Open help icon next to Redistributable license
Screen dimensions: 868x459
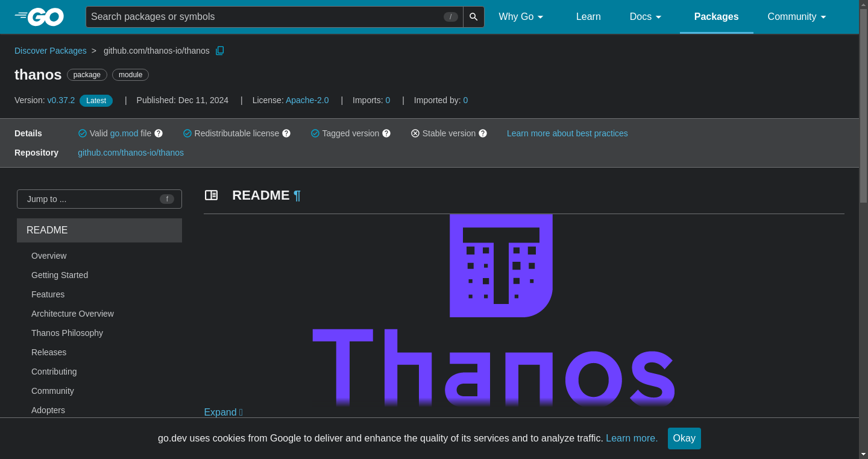point(286,133)
